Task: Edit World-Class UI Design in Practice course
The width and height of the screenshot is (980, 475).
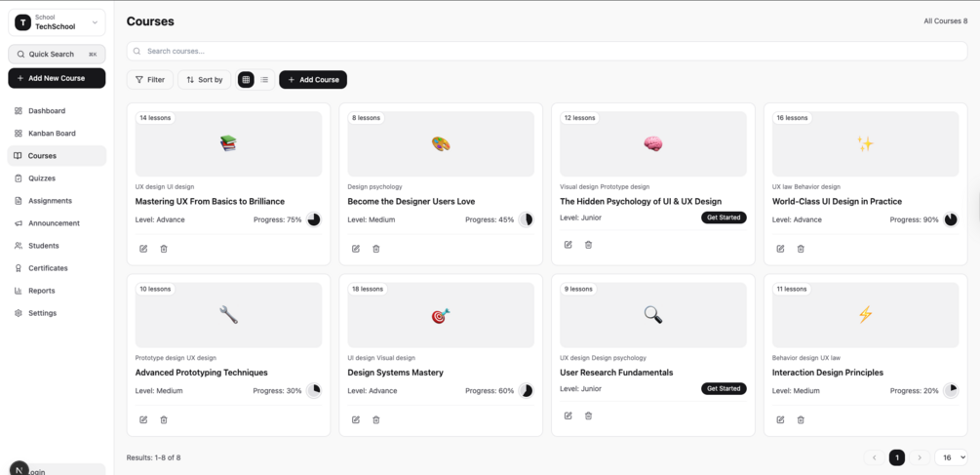Action: (780, 249)
